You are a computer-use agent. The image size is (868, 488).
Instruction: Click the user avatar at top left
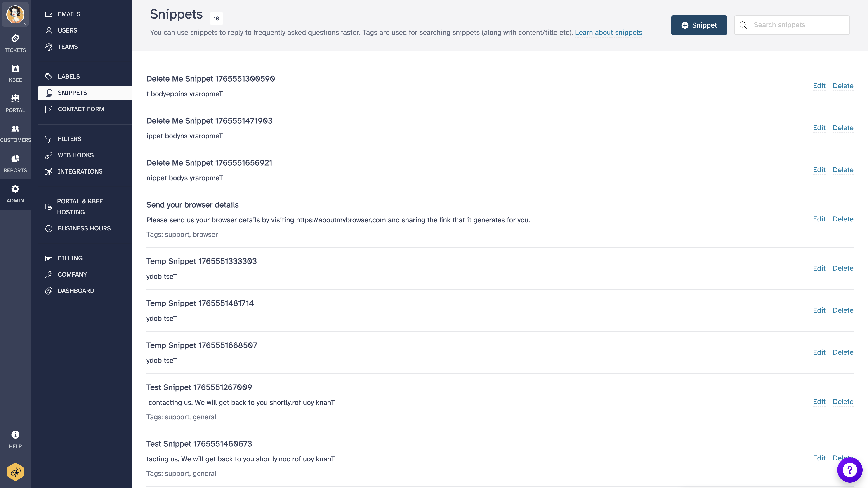coord(15,14)
